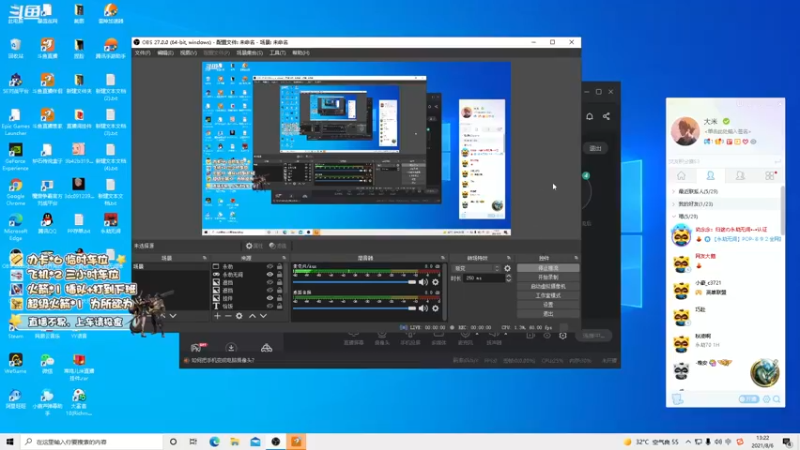
Task: Open the rear streaming window's settings gear
Action: 563,336
